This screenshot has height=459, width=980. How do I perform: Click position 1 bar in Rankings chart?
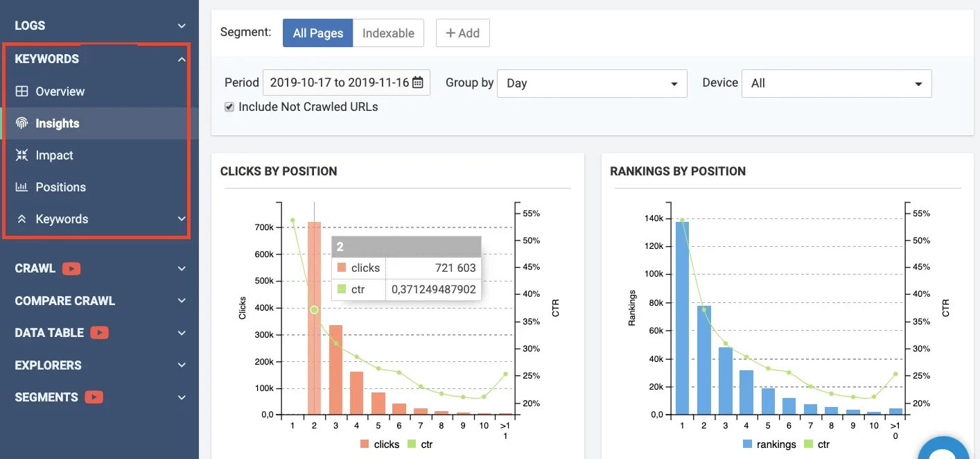[682, 318]
